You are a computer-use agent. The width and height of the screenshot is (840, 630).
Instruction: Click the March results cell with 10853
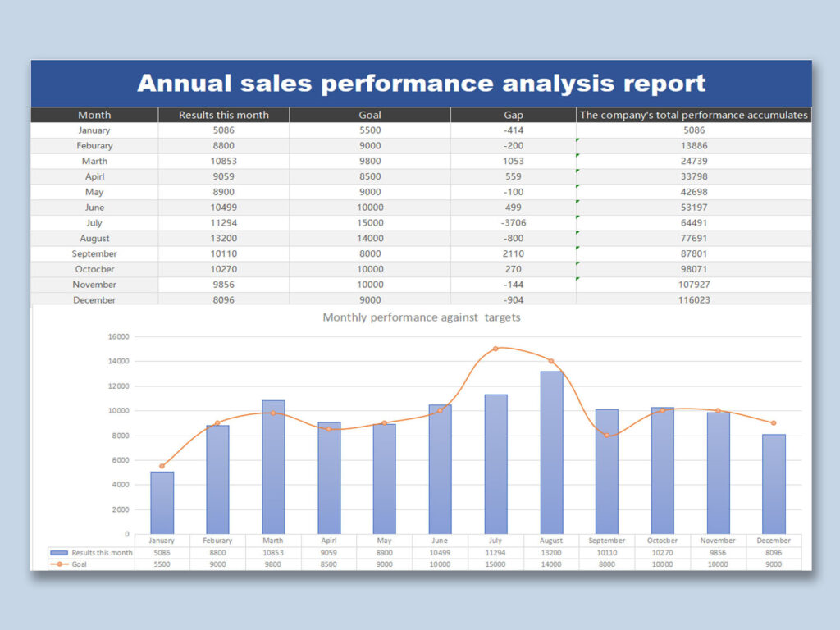(223, 161)
